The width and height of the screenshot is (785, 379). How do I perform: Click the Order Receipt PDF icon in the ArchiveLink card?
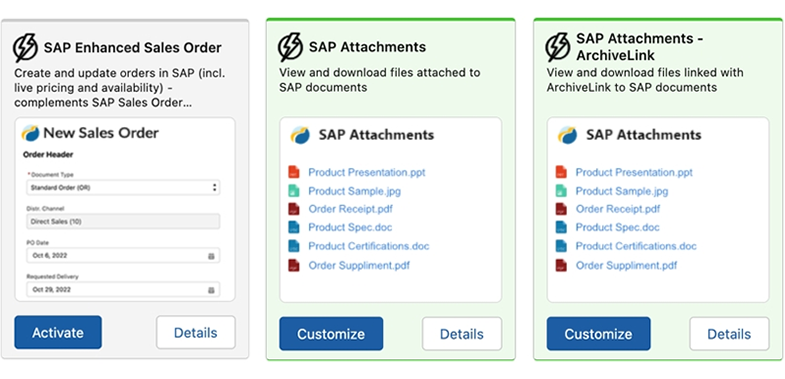coord(561,209)
